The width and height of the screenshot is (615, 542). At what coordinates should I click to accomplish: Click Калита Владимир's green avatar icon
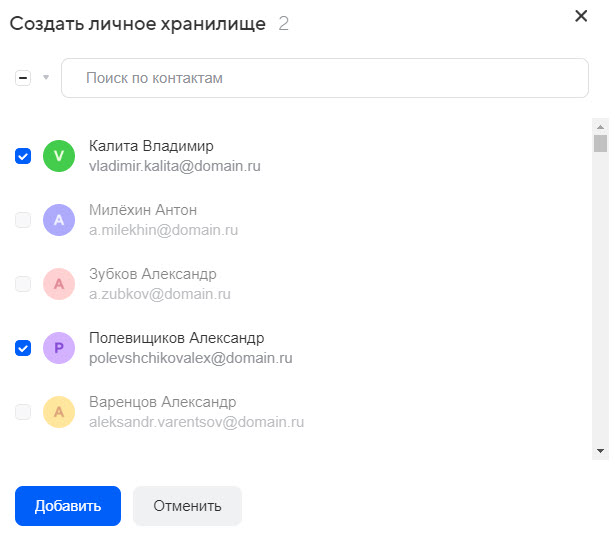pyautogui.click(x=59, y=155)
